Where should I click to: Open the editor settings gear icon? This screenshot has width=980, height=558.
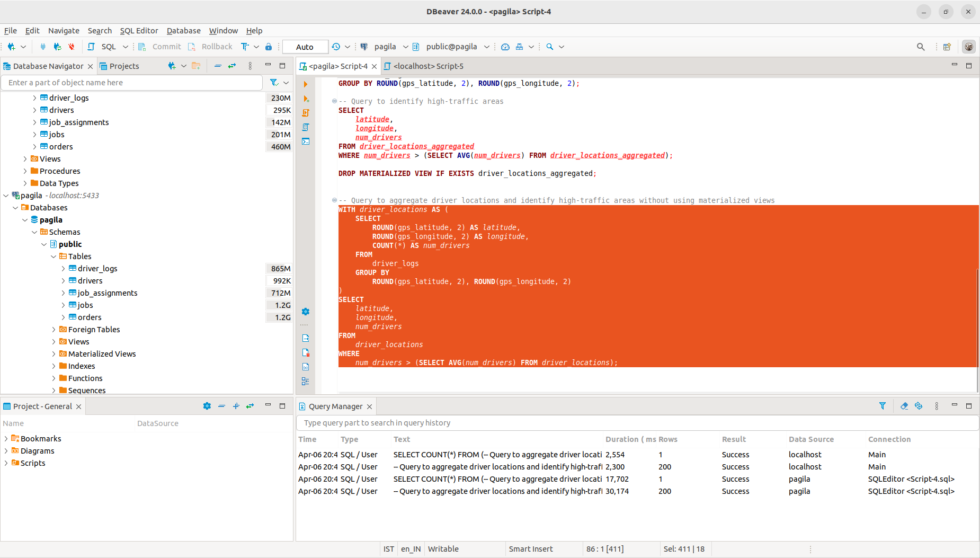coord(306,312)
